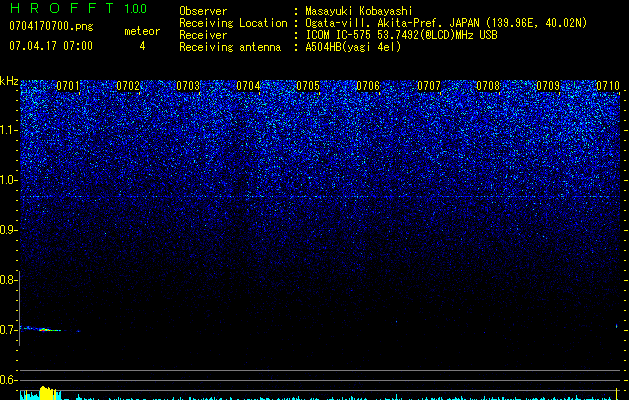Screen dimensions: 629x400
Task: Click the meteor count value 4
Action: click(x=142, y=46)
